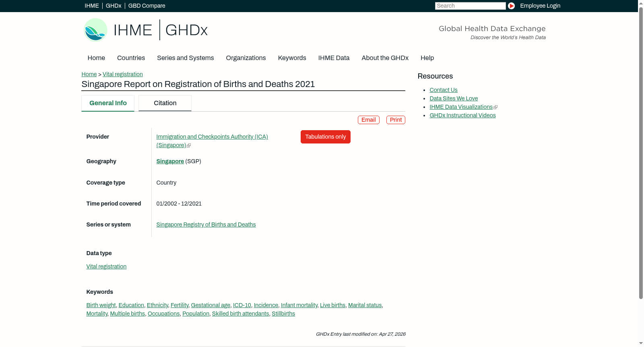Open Ethnicity keyword

click(x=157, y=305)
